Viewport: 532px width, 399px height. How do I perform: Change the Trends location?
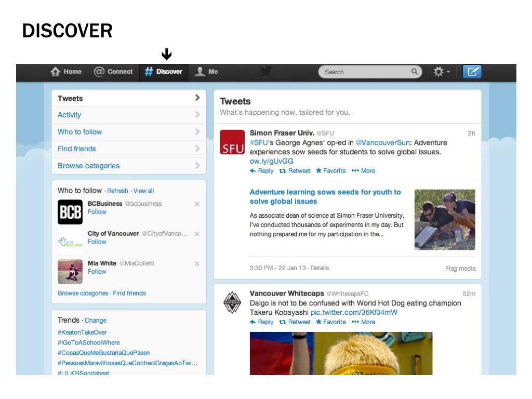point(96,321)
